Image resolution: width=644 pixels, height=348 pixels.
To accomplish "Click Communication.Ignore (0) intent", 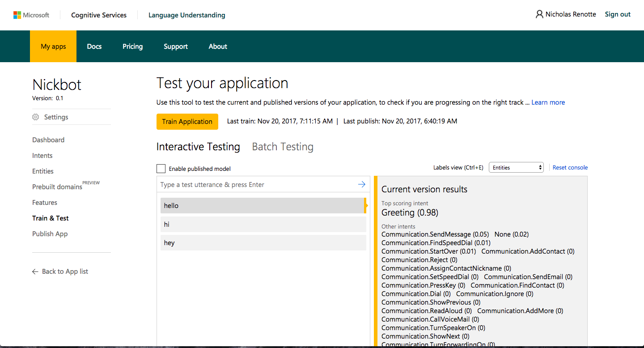I will [495, 294].
